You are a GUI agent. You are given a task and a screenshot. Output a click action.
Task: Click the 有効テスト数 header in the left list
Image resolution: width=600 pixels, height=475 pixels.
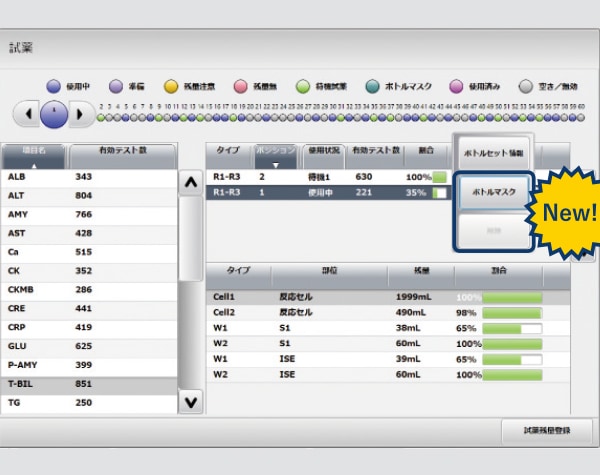(122, 152)
